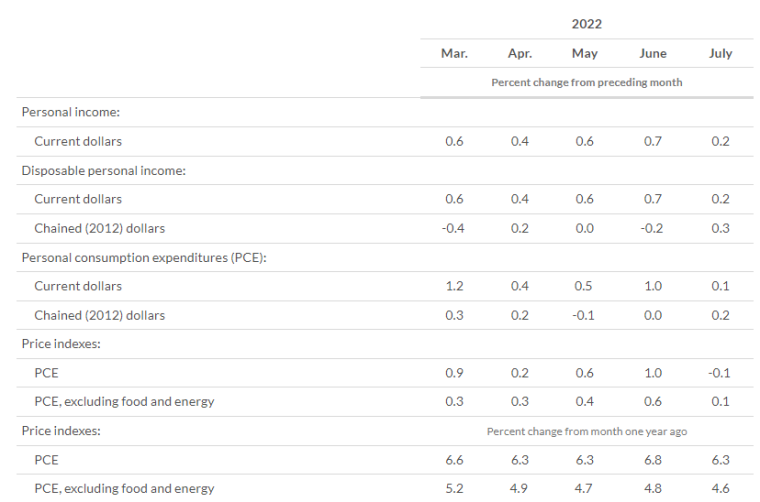Select the May column header
Image resolution: width=760 pixels, height=502 pixels.
click(585, 53)
